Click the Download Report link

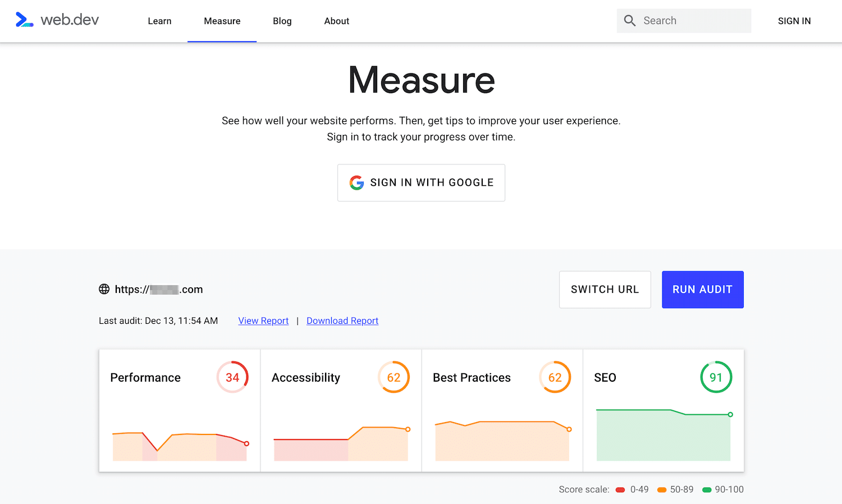[x=342, y=320]
